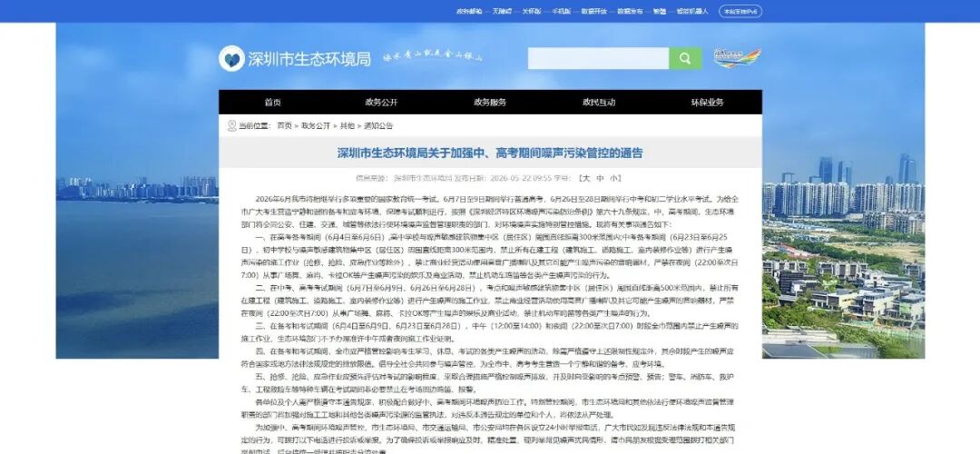Screen dimensions: 980x454
Task: Go to 其他 in the breadcrumb
Action: pos(347,125)
